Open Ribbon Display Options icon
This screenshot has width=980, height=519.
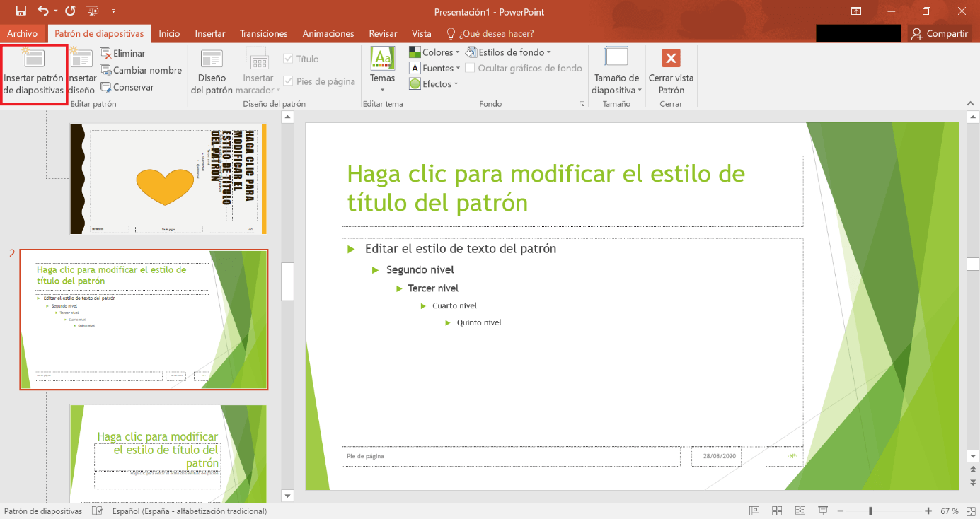tap(855, 11)
